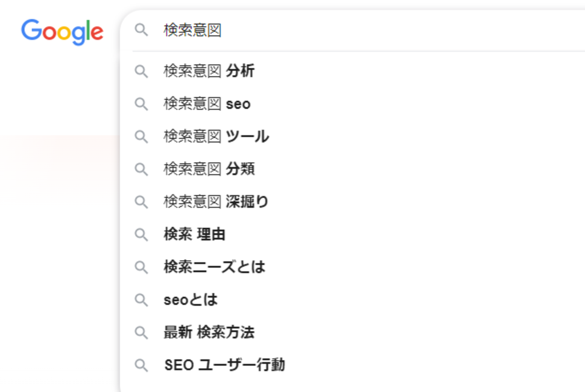Click the magnifier icon beside 検索意図 分類

(142, 169)
